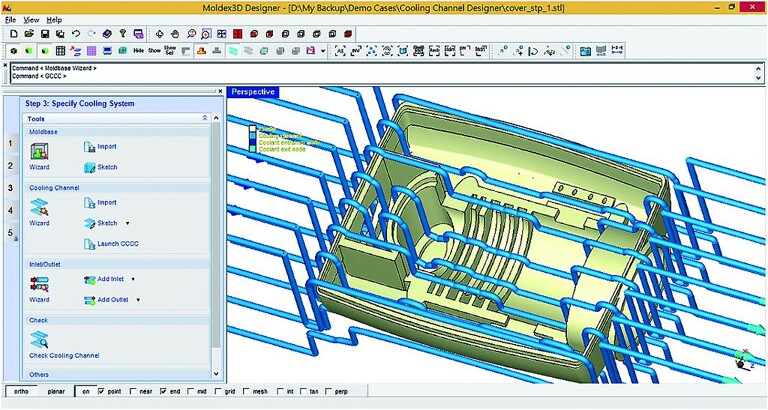This screenshot has width=768, height=410.
Task: Click the Hide button in the toolbar
Action: click(x=137, y=50)
